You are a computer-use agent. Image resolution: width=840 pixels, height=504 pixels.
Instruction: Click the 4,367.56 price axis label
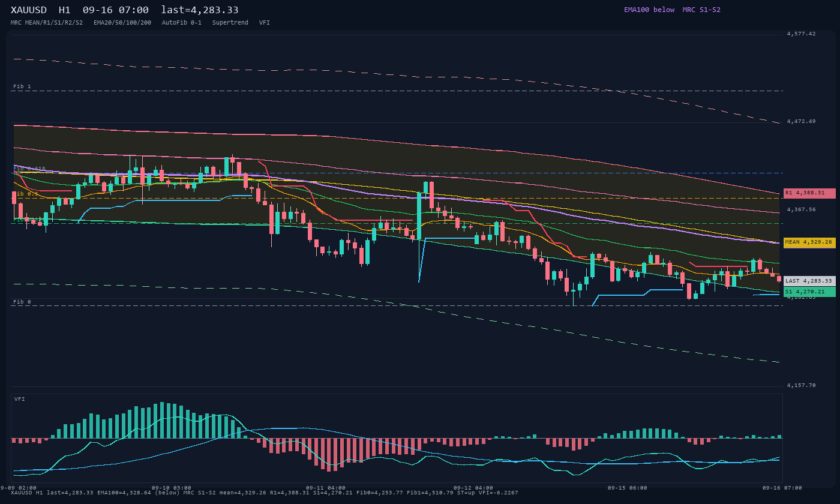coord(802,210)
